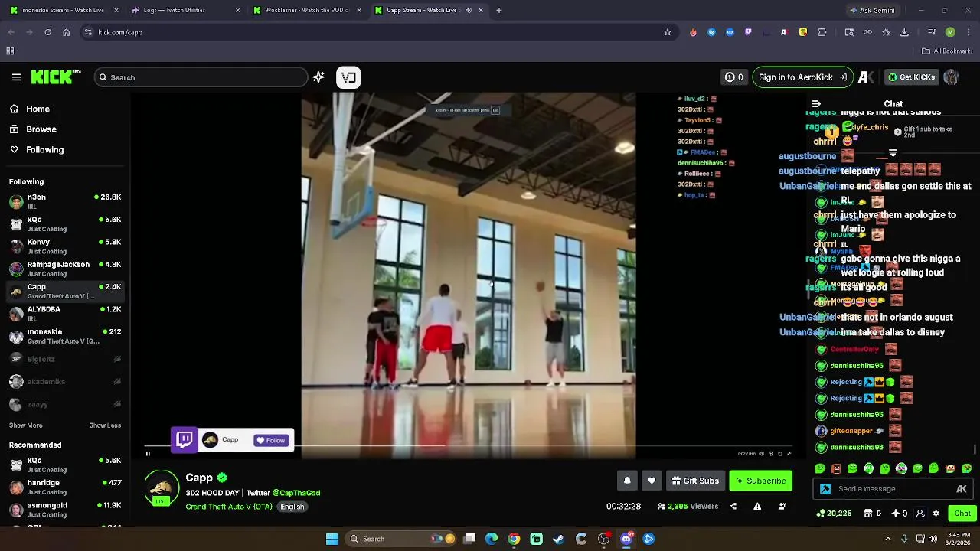
Task: Open the Kick hamburger menu
Action: 16,77
